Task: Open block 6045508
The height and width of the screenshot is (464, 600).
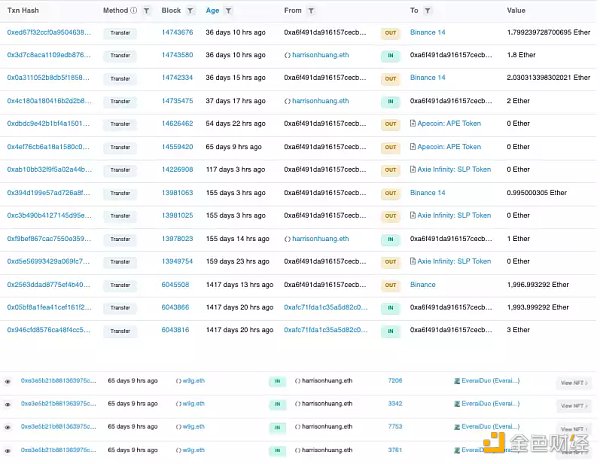Action: (x=175, y=285)
